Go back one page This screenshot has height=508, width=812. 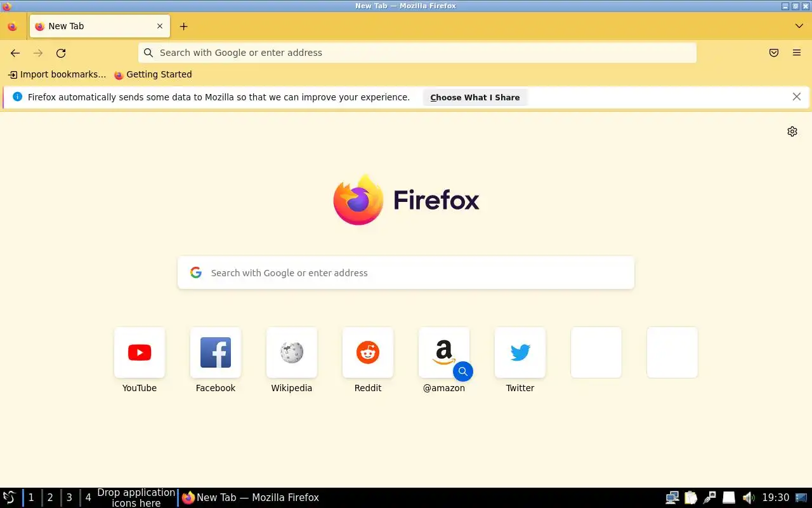15,53
